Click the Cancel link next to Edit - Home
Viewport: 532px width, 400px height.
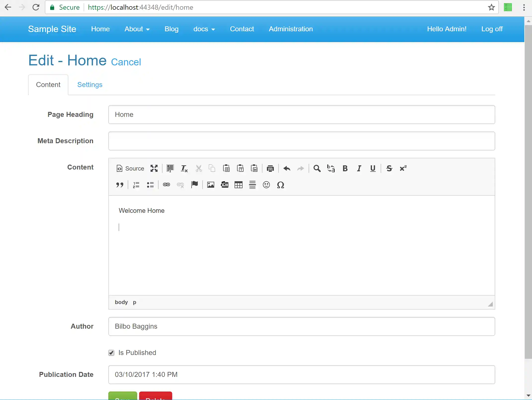pyautogui.click(x=126, y=62)
